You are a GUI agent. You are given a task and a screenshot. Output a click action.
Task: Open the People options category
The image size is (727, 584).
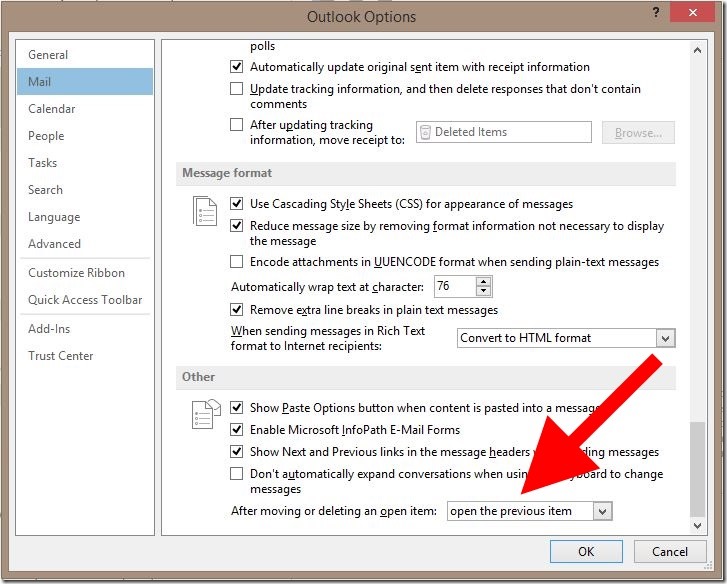85,136
